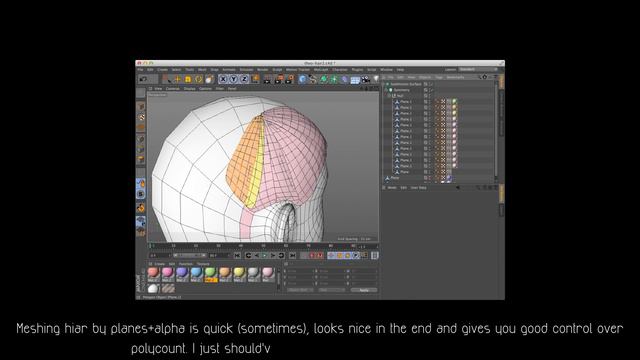Open the Object (Rel) coordinate dropdown
The width and height of the screenshot is (640, 360).
tap(300, 290)
